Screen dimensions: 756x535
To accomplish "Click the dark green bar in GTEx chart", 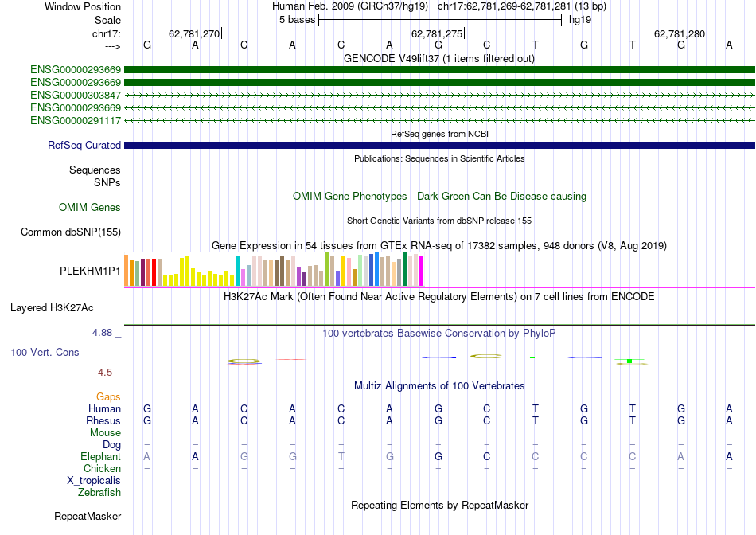I will 404,269.
